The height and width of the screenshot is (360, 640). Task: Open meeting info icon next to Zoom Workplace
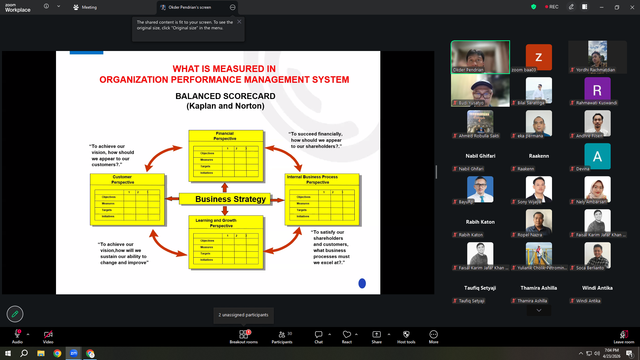(x=46, y=7)
